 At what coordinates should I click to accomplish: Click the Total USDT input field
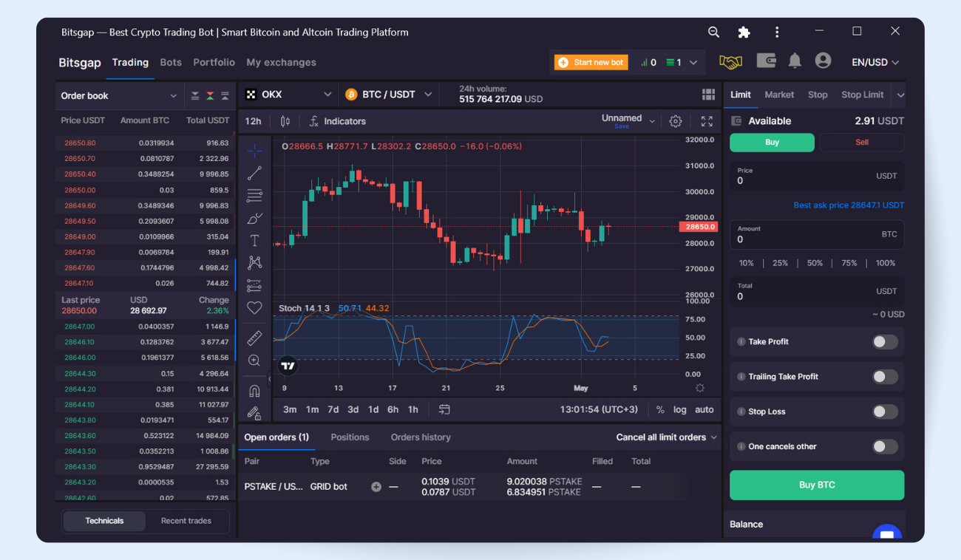(817, 291)
